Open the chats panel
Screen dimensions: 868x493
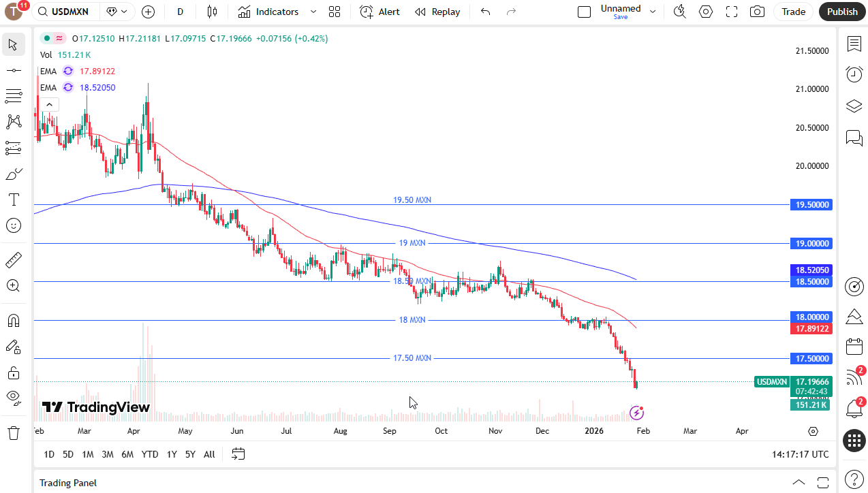point(854,138)
